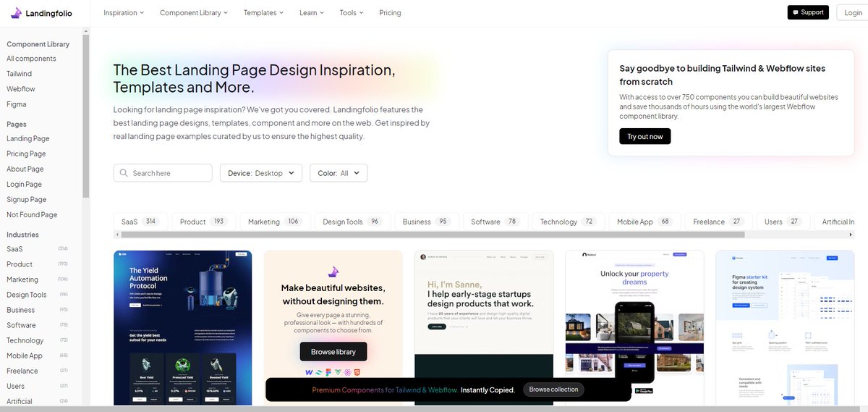The height and width of the screenshot is (412, 868).
Task: Select the Product 193 category tab
Action: [203, 222]
